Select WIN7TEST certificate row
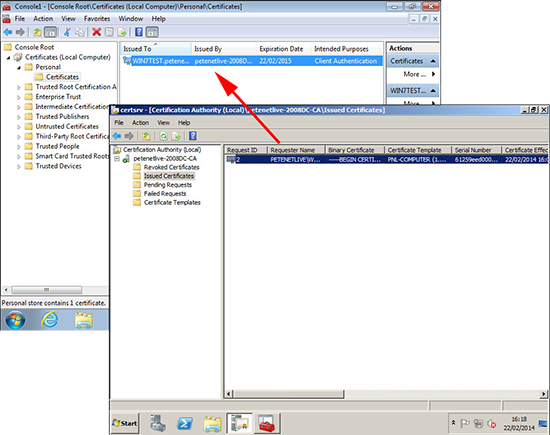Screen dimensions: 550x435 252,61
